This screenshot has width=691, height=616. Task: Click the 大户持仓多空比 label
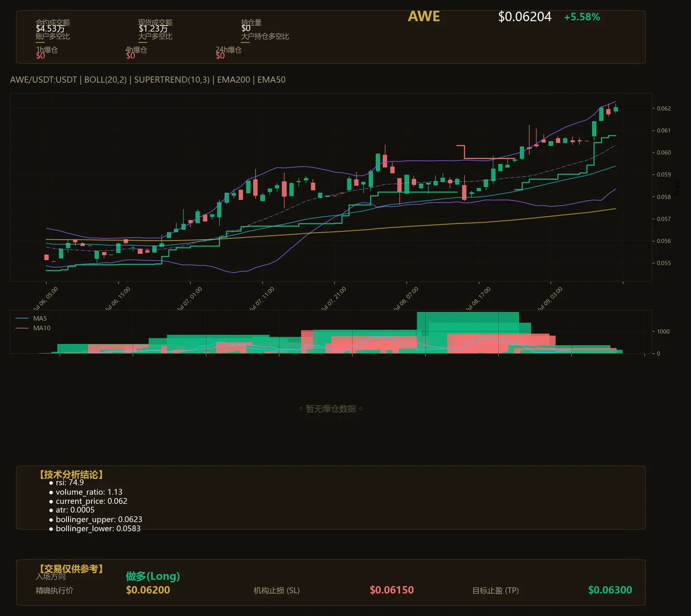pyautogui.click(x=265, y=36)
